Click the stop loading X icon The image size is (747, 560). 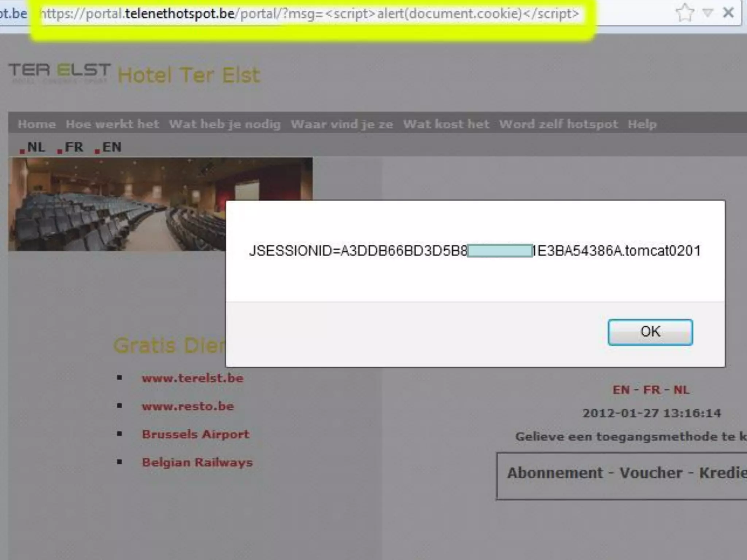(x=728, y=13)
